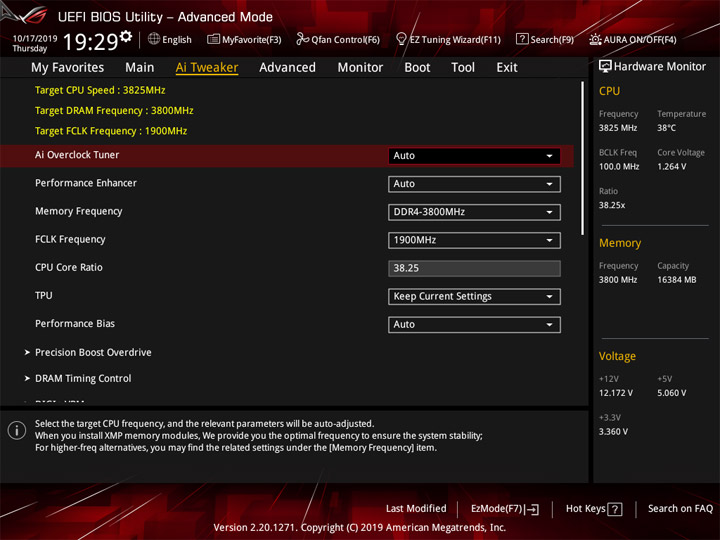Click the Hot Keys question mark icon

pos(615,509)
